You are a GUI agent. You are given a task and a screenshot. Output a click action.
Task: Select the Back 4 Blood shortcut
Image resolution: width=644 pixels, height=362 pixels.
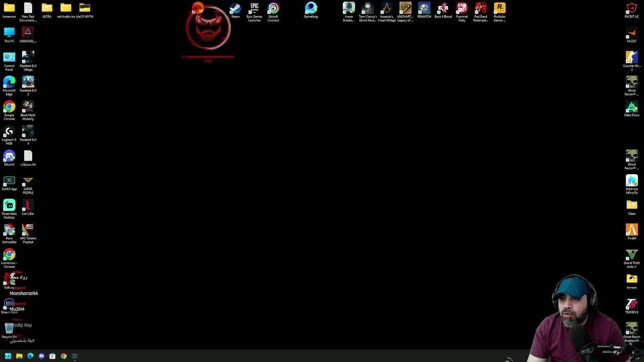coord(443,11)
